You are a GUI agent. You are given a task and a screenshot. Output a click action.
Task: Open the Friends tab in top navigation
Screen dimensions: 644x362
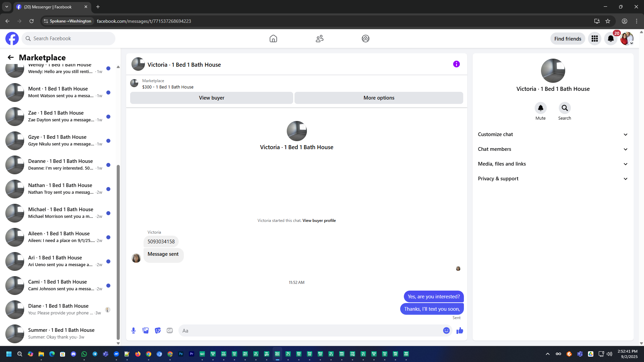[x=319, y=39]
